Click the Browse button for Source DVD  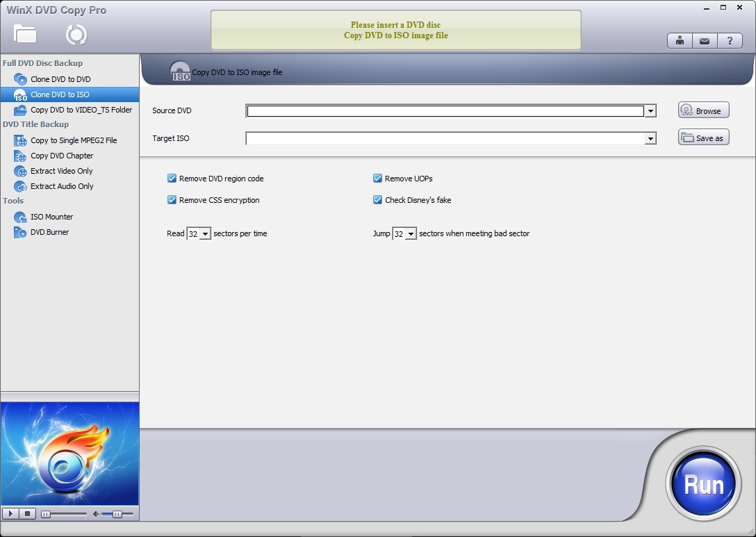pyautogui.click(x=703, y=110)
